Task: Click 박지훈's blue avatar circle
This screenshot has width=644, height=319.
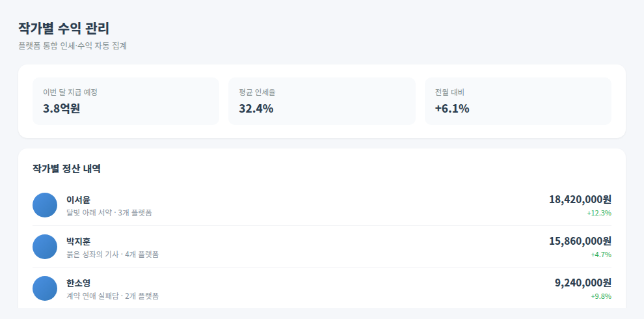Action: (x=45, y=247)
